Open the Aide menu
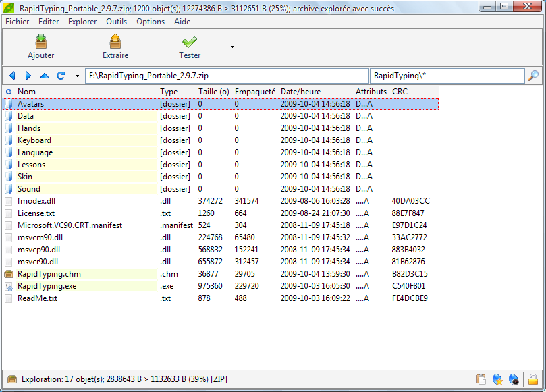Viewport: 546px width, 392px height. point(182,22)
